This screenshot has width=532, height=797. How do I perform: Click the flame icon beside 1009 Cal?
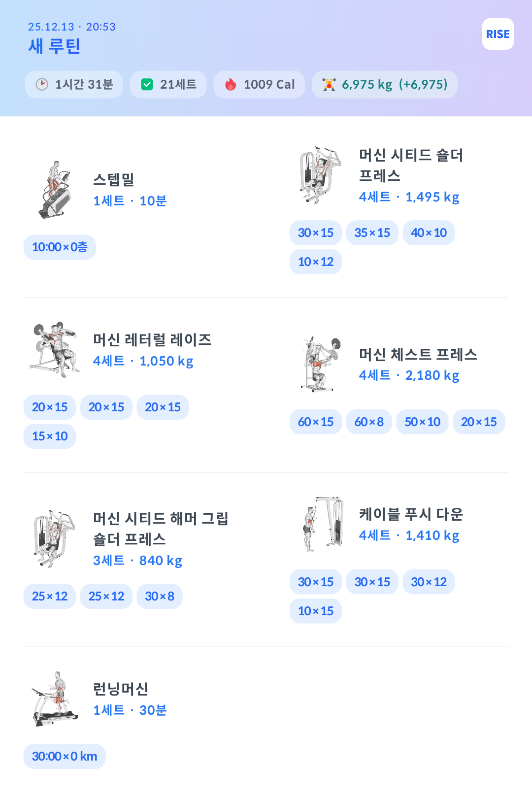click(231, 85)
